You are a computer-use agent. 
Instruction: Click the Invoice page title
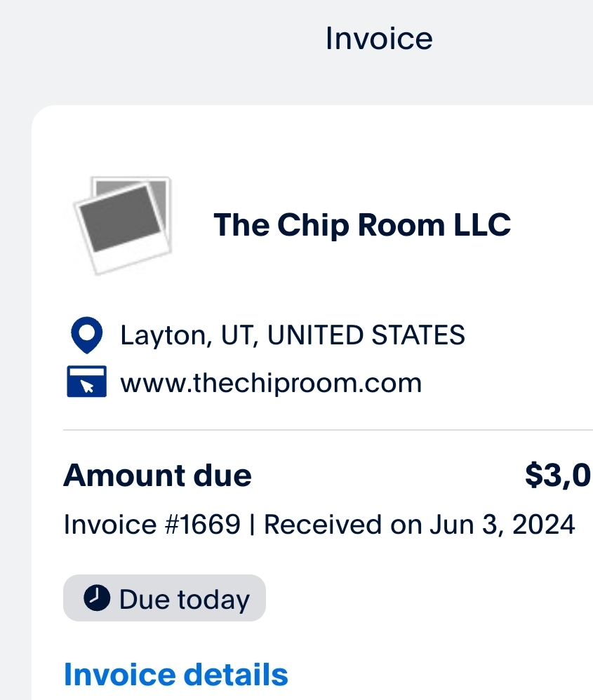(379, 39)
